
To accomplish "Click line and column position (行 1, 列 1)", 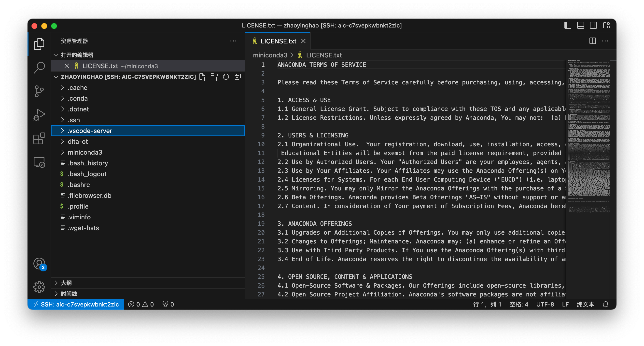I will [x=487, y=304].
